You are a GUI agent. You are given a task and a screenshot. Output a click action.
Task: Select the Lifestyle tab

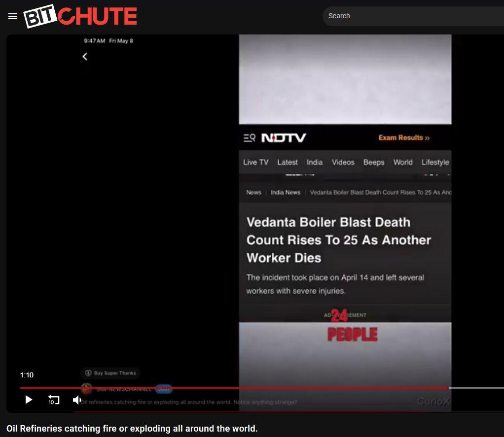(x=435, y=162)
